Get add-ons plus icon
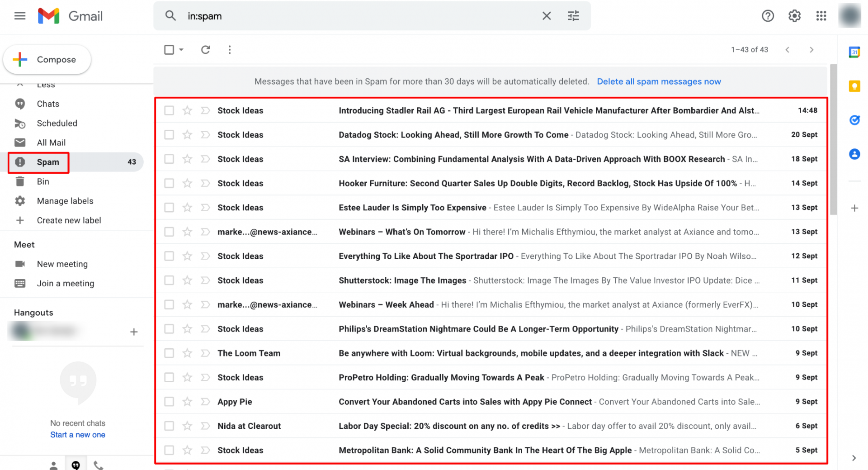 pos(854,208)
